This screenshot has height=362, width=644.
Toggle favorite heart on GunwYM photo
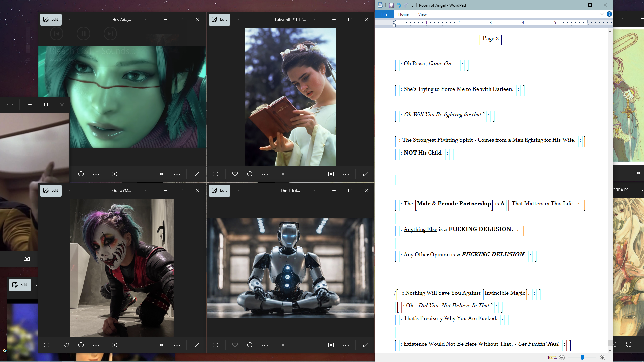(66, 345)
